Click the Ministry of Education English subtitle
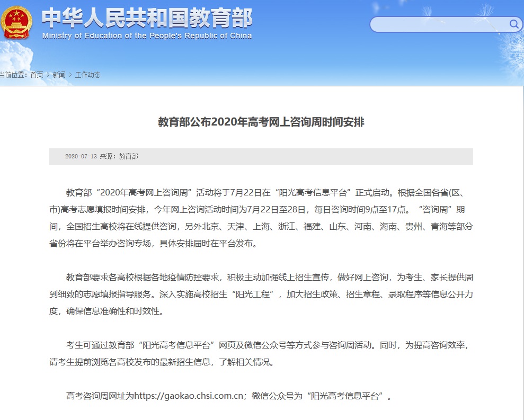The height and width of the screenshot is (420, 524). pyautogui.click(x=147, y=36)
